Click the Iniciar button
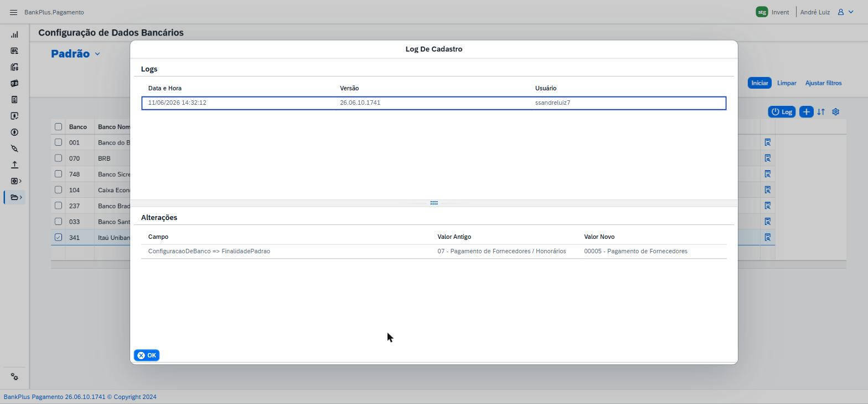This screenshot has width=868, height=404. pos(759,83)
